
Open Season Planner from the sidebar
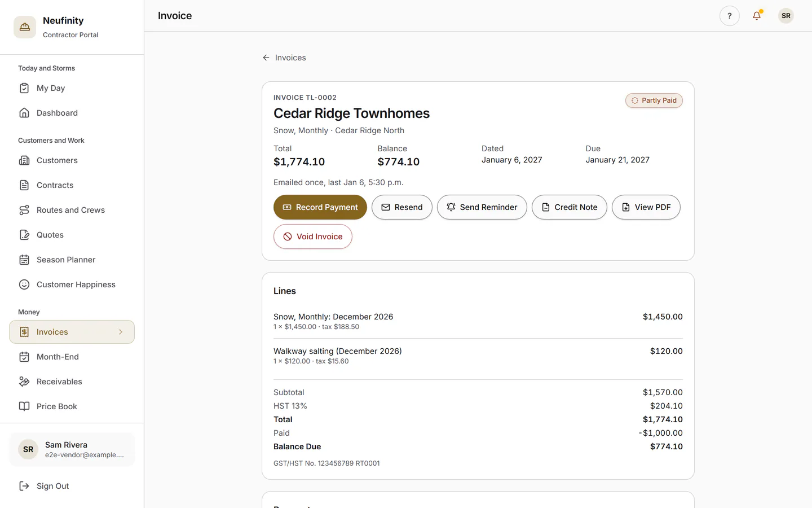[72, 260]
